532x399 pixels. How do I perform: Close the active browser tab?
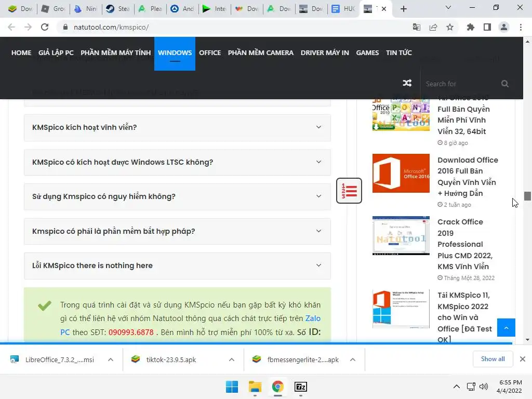click(x=384, y=9)
